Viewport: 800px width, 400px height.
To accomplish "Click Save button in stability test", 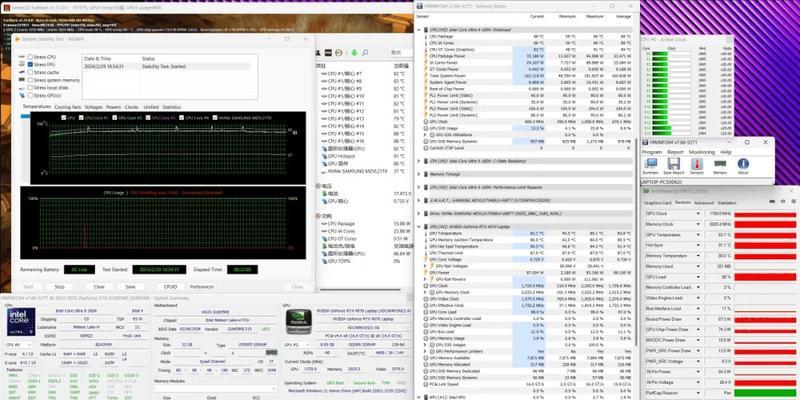I will (131, 287).
